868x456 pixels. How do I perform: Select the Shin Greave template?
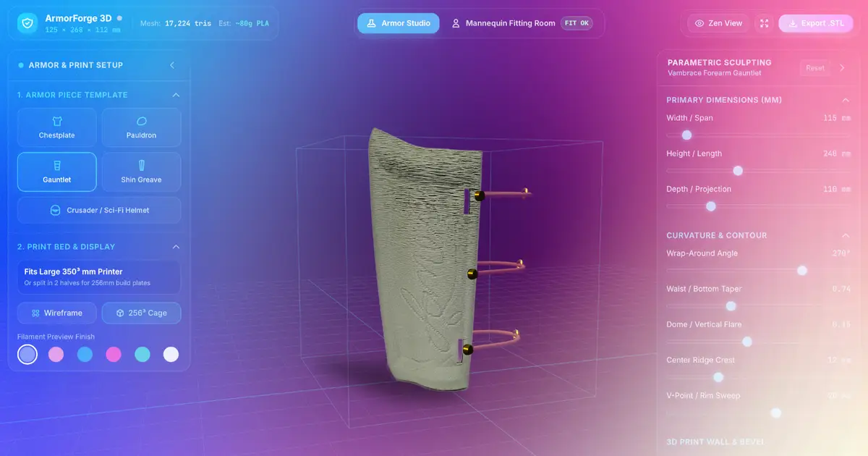tap(141, 172)
